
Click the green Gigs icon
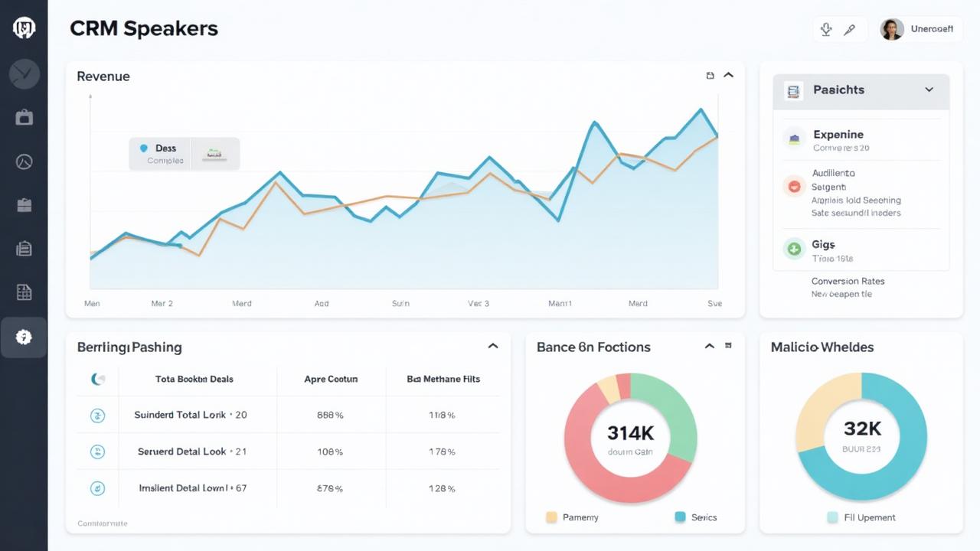[795, 249]
